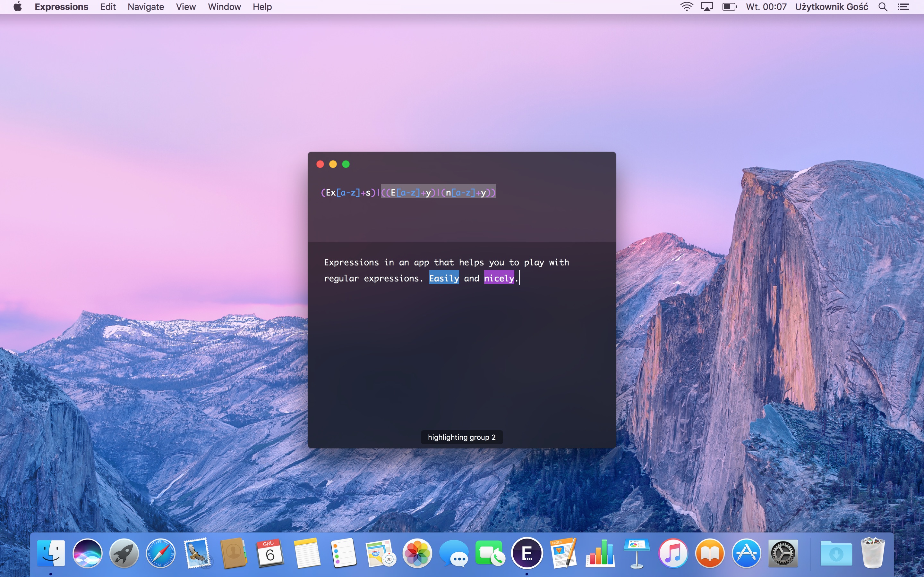Open the App Store icon
This screenshot has width=924, height=577.
point(746,553)
